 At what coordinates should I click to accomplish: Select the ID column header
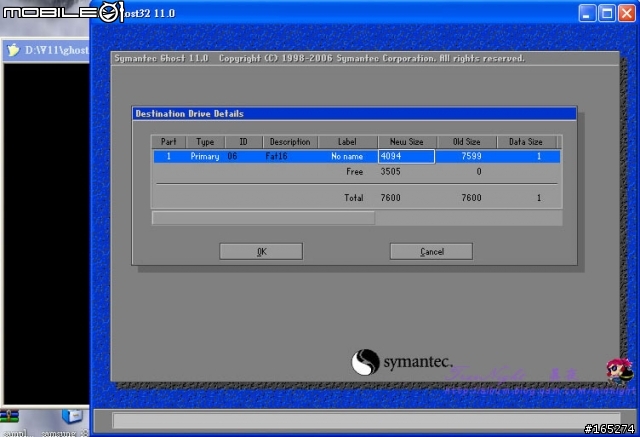pyautogui.click(x=243, y=142)
